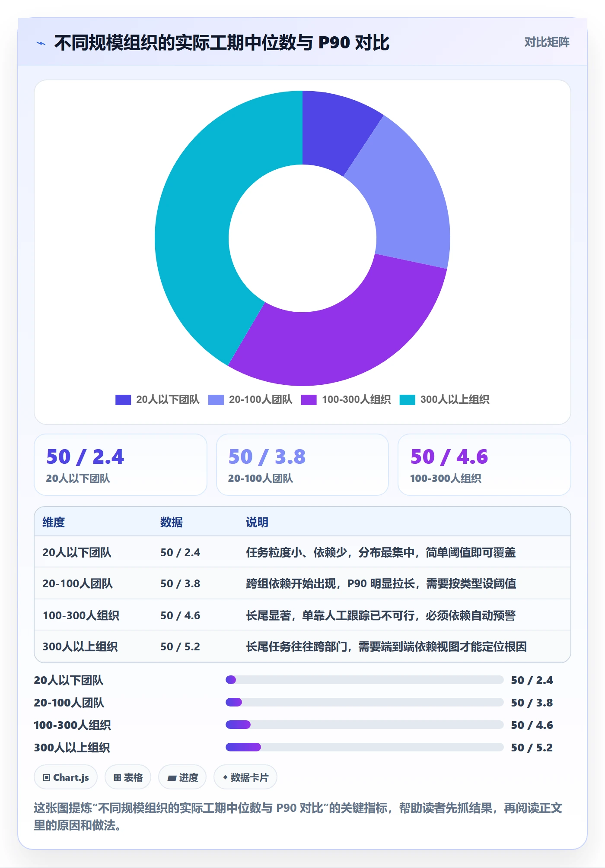Click the 对比矩阵 label in header
The height and width of the screenshot is (868, 605).
tap(547, 42)
